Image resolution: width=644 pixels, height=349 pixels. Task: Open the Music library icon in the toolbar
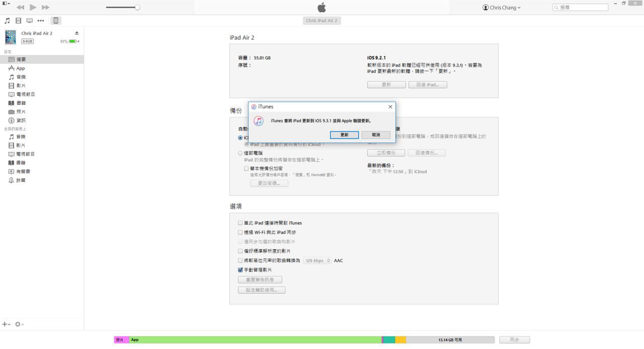point(7,21)
